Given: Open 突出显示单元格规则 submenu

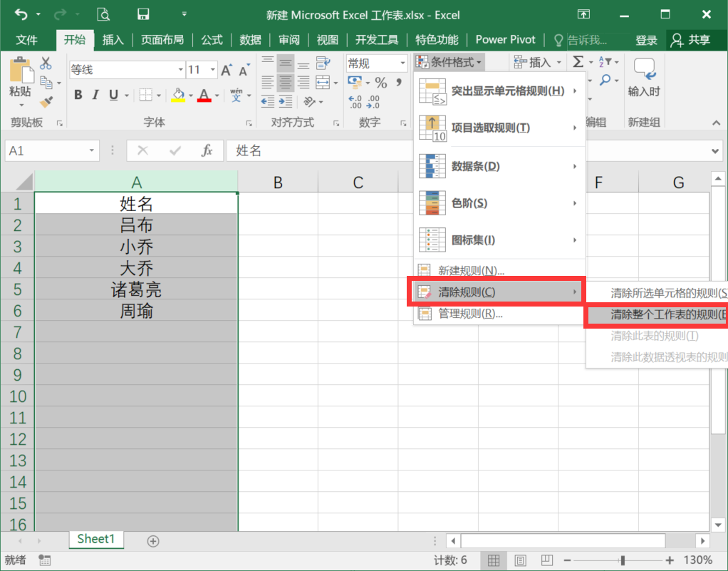Looking at the screenshot, I should coord(499,91).
